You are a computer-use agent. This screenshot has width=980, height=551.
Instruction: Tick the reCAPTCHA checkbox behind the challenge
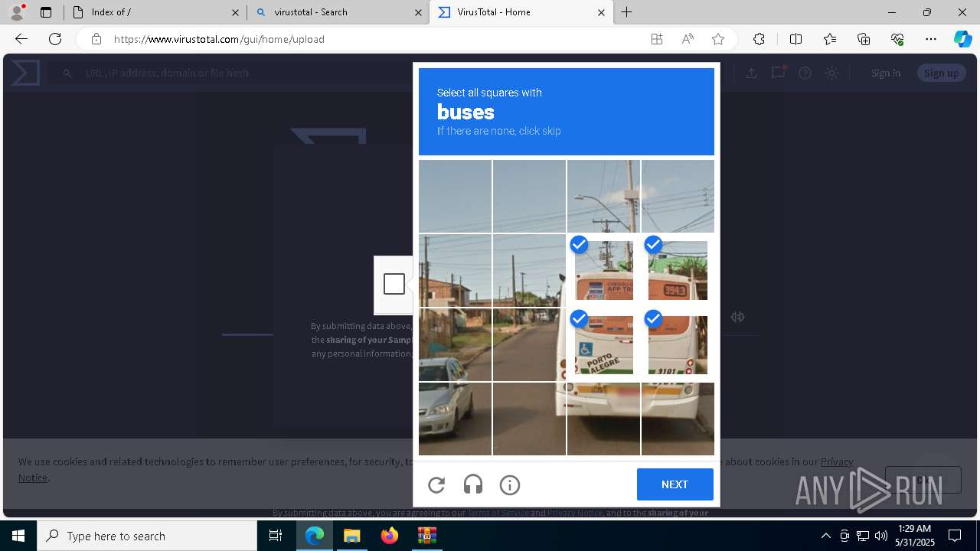[394, 284]
